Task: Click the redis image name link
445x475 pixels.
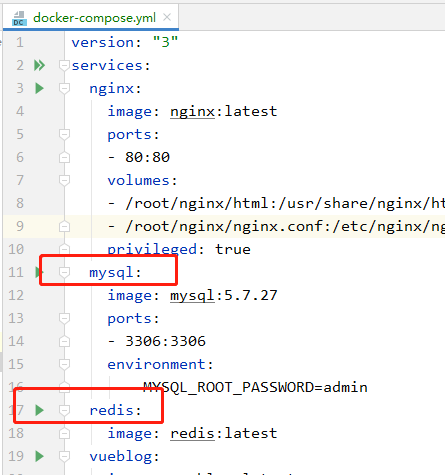Action: click(x=192, y=433)
